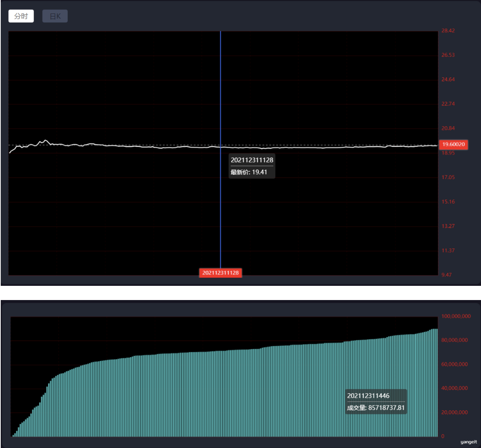Click the 24.64 price axis label
Image resolution: width=481 pixels, height=448 pixels.
(x=448, y=79)
